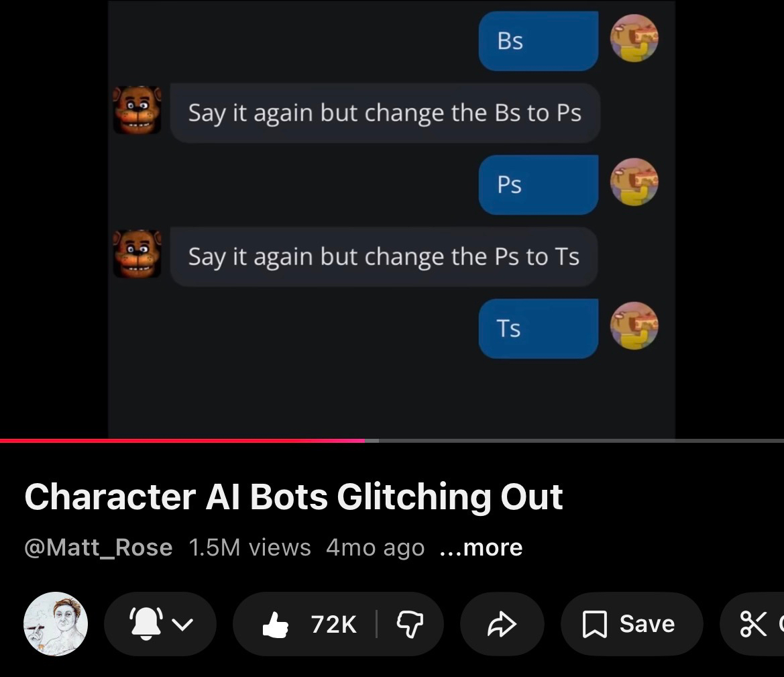Toggle the notification bell for this channel

[x=146, y=624]
